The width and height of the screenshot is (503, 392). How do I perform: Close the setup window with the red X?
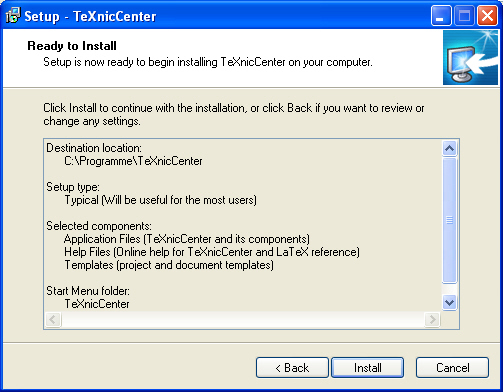click(x=487, y=16)
